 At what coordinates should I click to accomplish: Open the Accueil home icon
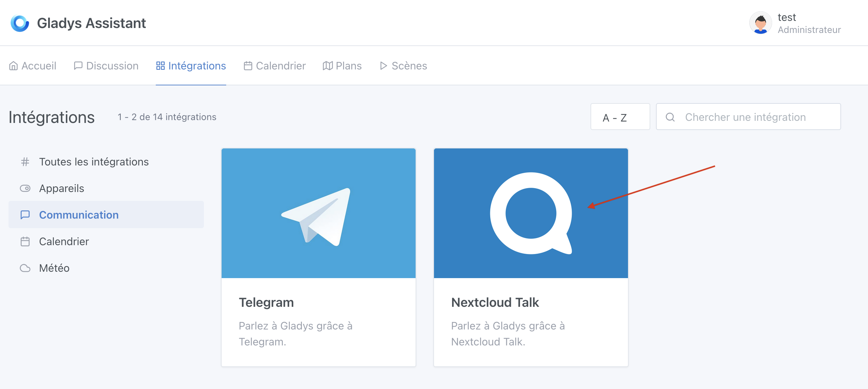[x=14, y=66]
